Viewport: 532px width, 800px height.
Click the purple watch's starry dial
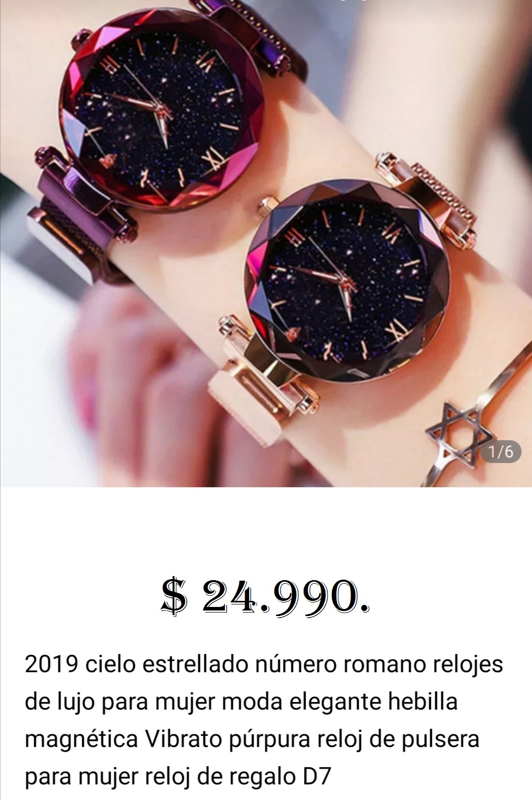(161, 114)
